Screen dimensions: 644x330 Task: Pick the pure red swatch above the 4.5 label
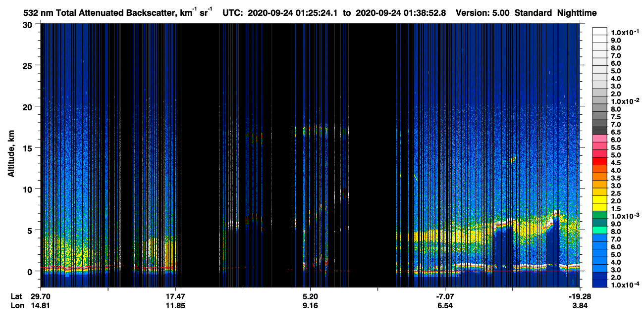click(x=600, y=161)
